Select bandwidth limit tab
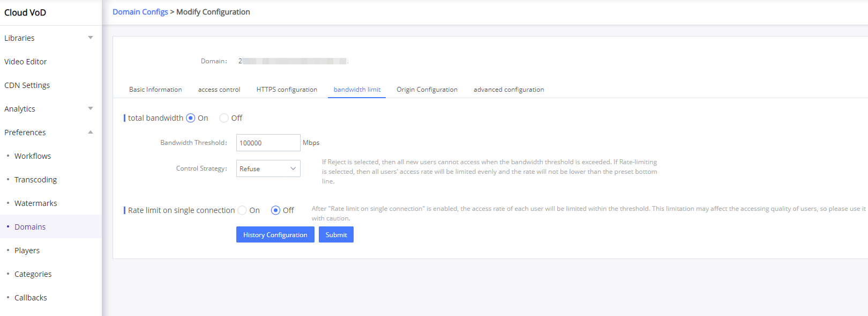Viewport: 868px width, 316px height. pos(357,90)
